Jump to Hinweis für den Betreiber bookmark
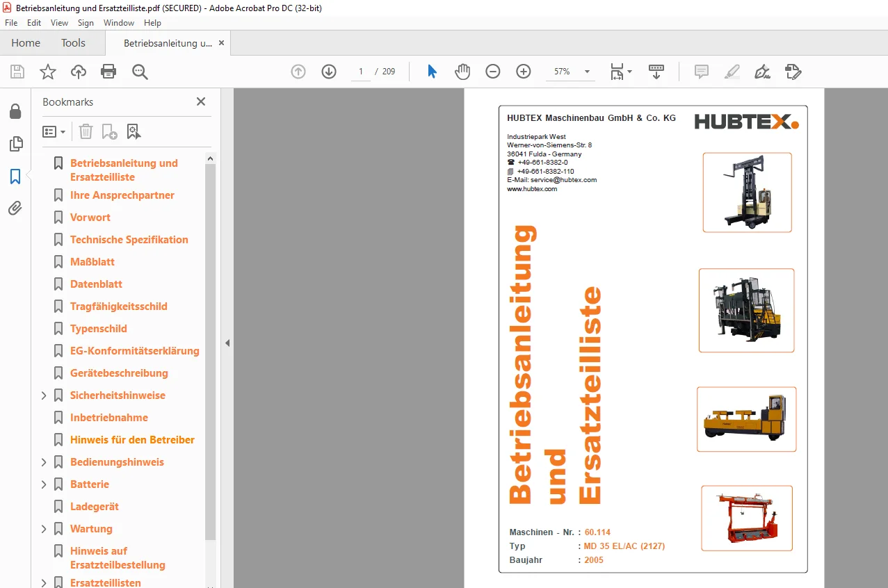 click(132, 440)
